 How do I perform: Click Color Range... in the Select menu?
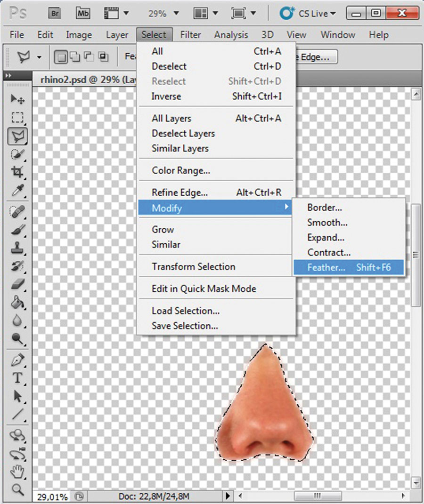[x=180, y=170]
